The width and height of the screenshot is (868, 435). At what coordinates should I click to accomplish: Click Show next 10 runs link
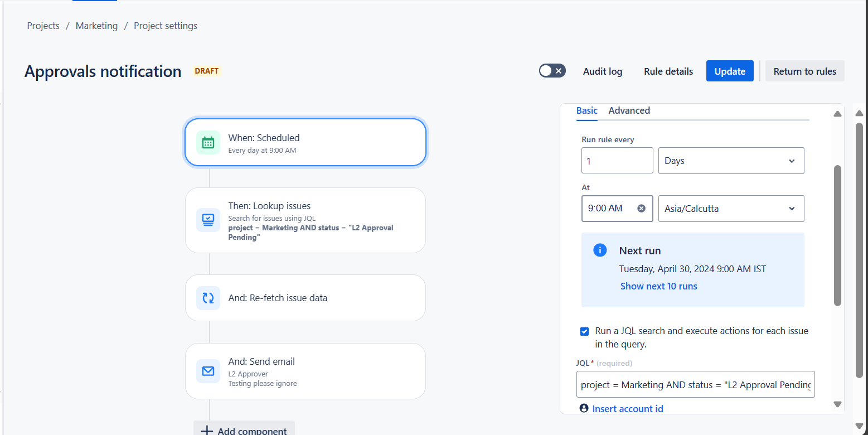pyautogui.click(x=658, y=286)
